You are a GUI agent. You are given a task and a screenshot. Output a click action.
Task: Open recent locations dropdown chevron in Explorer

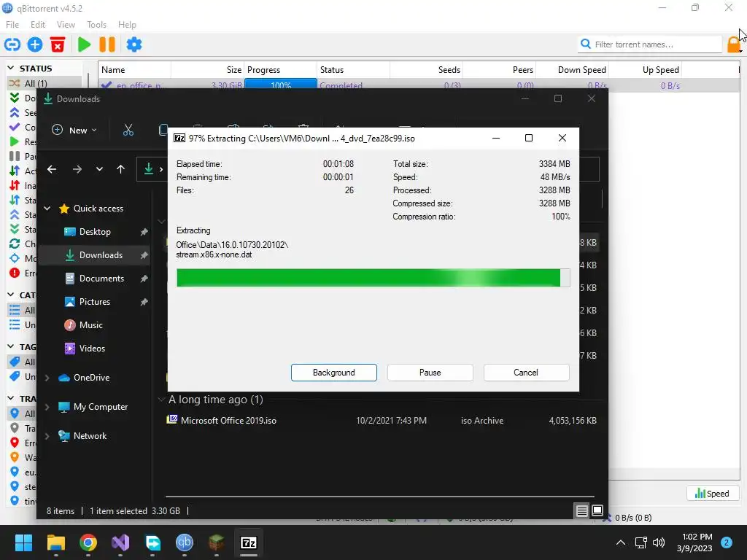[99, 169]
